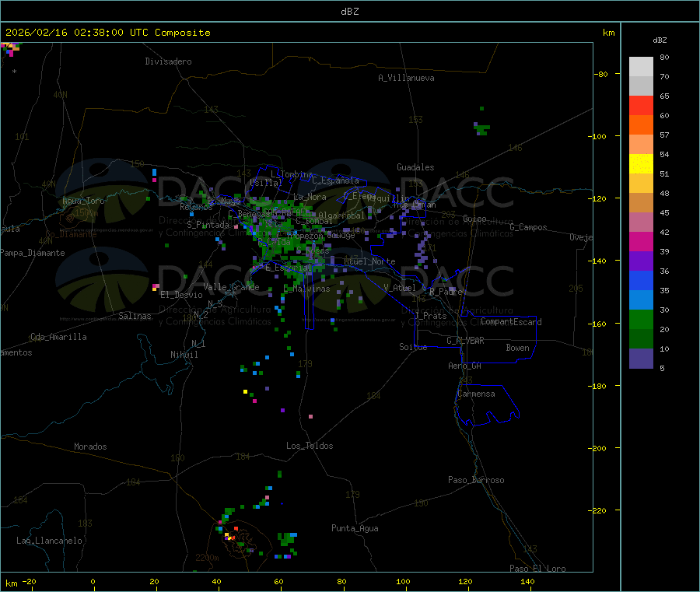The image size is (700, 592).
Task: Click the 100 km horizontal axis tick
Action: pyautogui.click(x=403, y=581)
